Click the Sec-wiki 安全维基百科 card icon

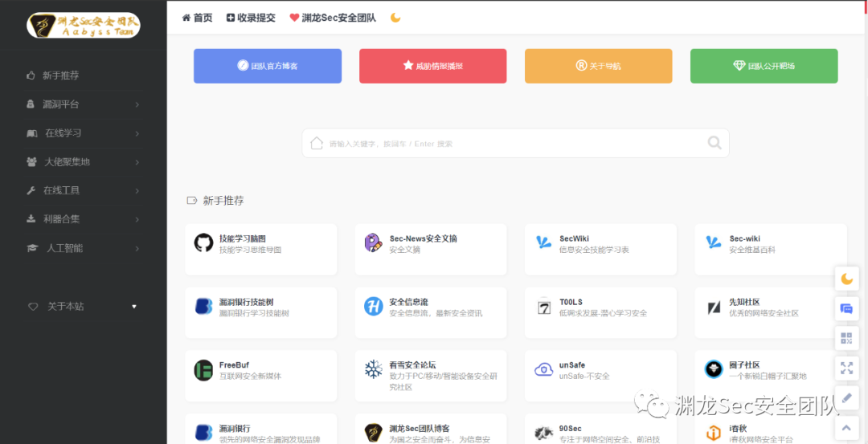point(714,242)
